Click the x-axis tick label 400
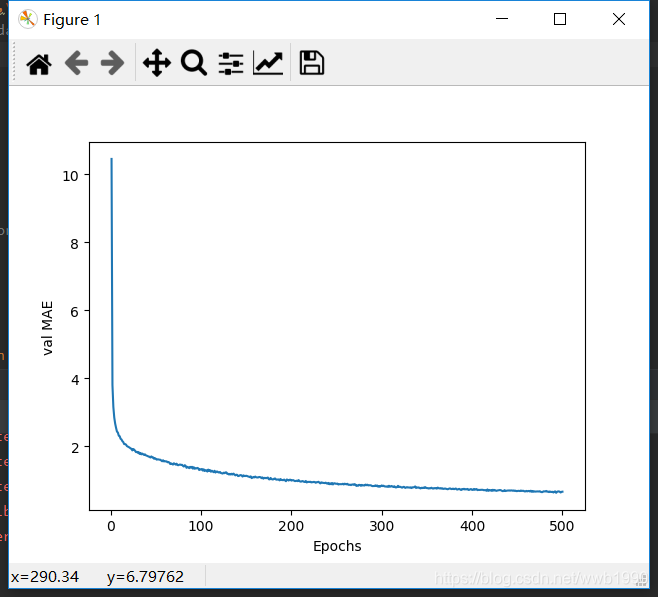The height and width of the screenshot is (597, 658). [472, 526]
